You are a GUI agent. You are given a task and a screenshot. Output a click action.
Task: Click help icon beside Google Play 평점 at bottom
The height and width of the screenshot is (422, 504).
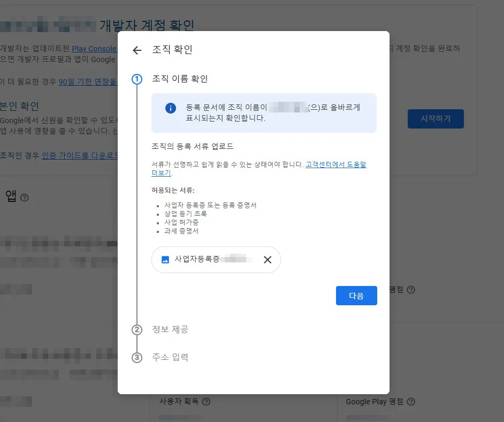pyautogui.click(x=411, y=402)
